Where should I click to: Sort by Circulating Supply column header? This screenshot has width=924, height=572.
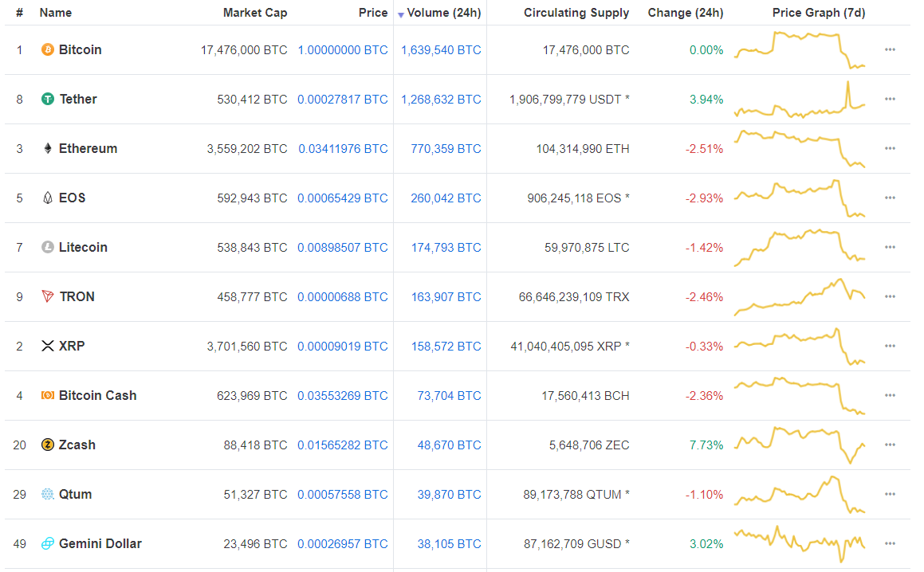(x=576, y=13)
